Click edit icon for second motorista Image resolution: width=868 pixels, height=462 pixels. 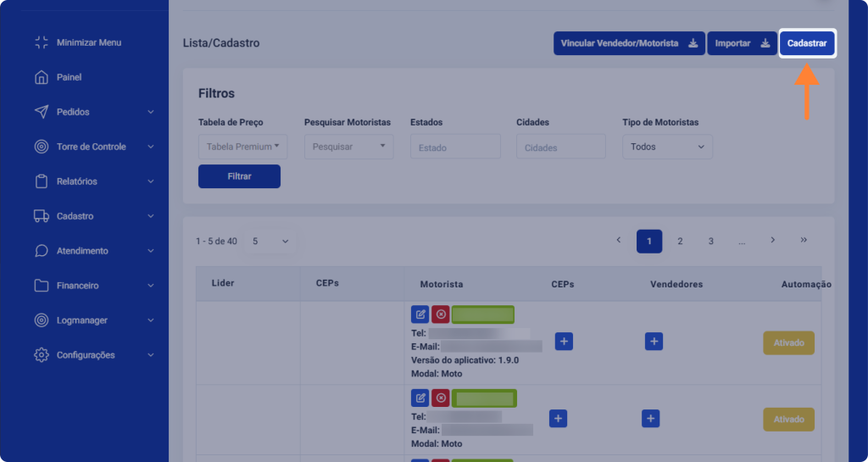[x=420, y=398]
